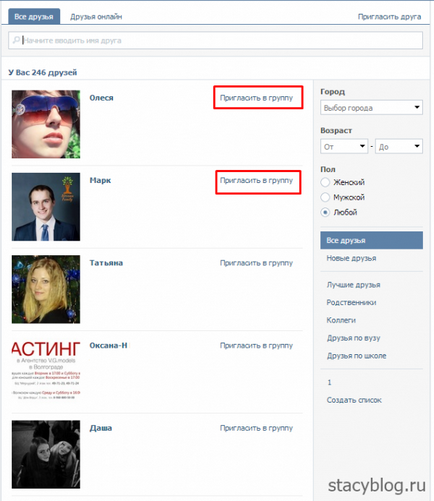434x501 pixels.
Task: Open Оксана-Н's profile name link
Action: click(x=108, y=345)
